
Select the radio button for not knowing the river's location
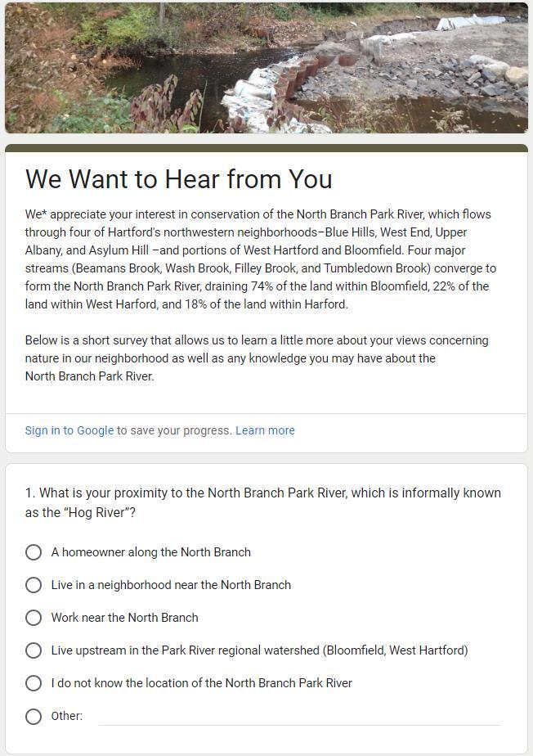click(34, 683)
